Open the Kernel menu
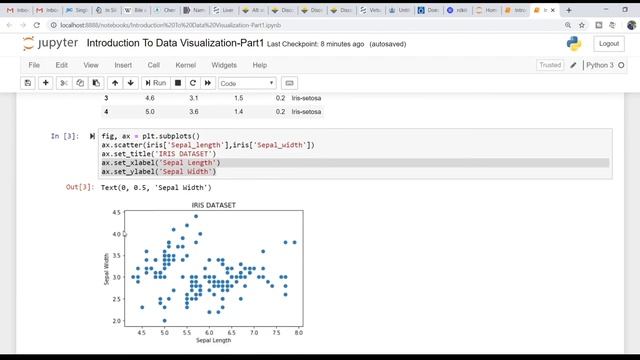640x360 pixels. point(186,65)
